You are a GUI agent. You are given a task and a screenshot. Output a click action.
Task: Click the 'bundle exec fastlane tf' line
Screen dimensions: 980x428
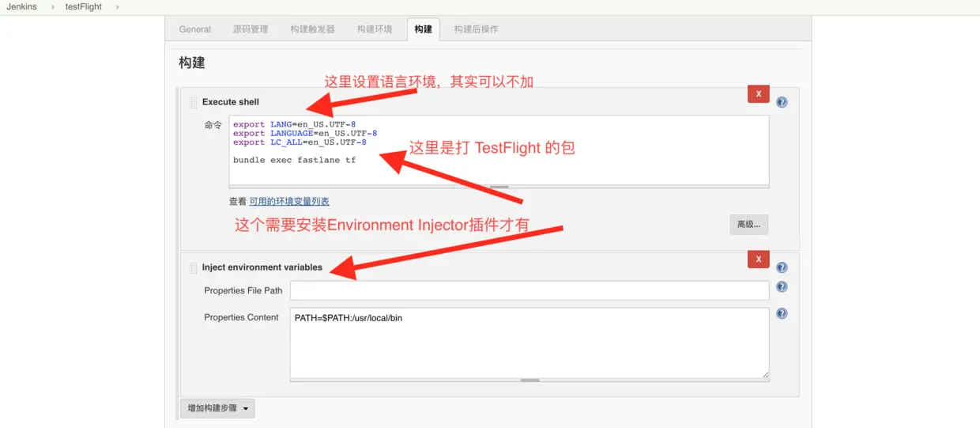pos(294,160)
